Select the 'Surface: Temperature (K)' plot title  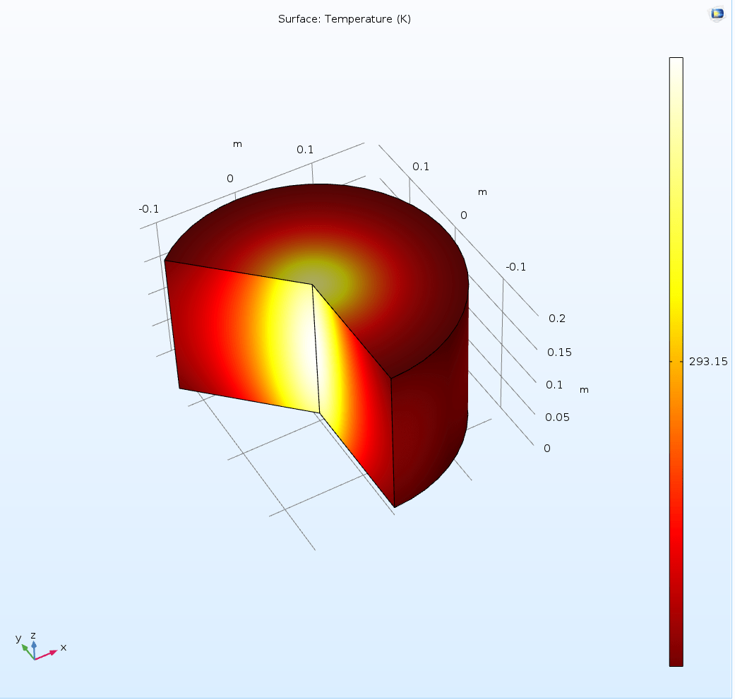(345, 19)
